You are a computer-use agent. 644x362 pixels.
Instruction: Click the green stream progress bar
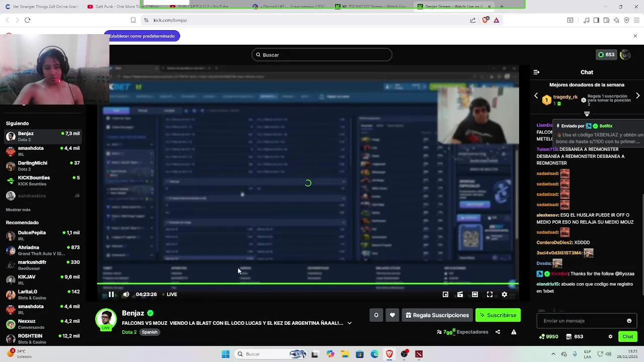(307, 284)
